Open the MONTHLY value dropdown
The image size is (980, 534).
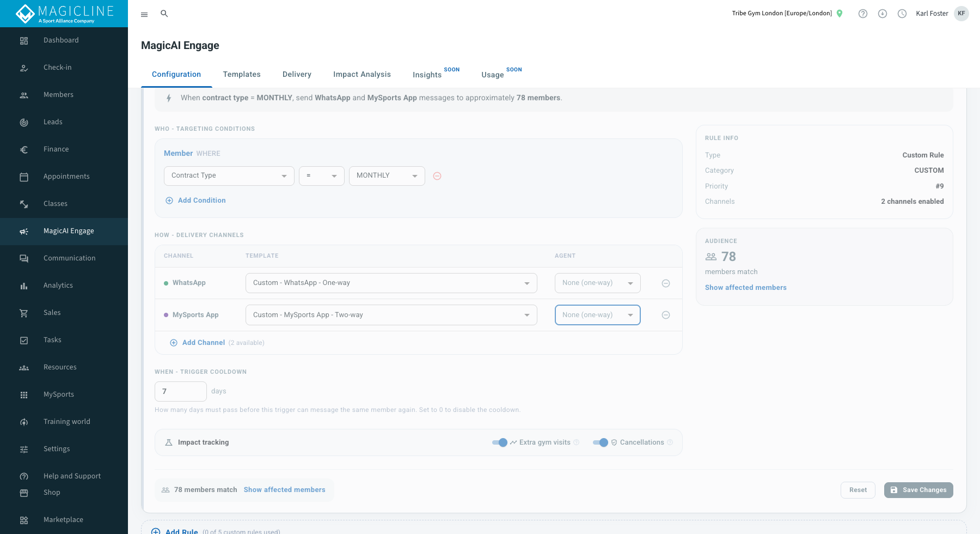click(x=387, y=175)
